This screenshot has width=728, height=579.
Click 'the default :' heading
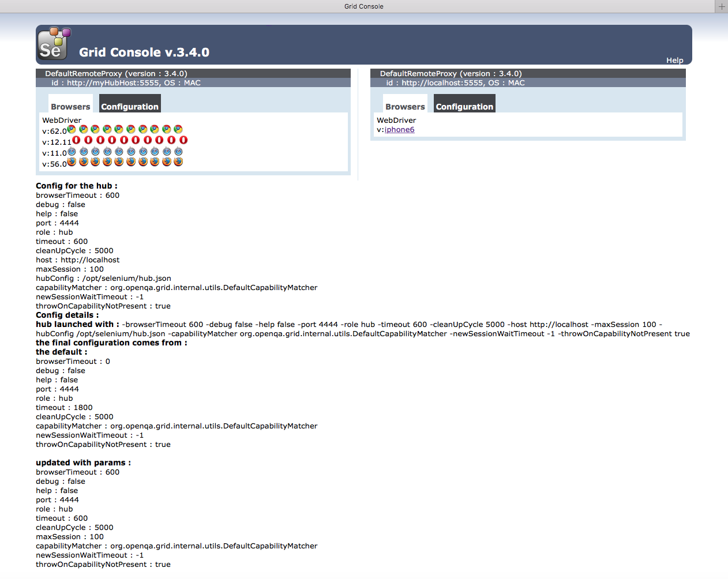62,352
